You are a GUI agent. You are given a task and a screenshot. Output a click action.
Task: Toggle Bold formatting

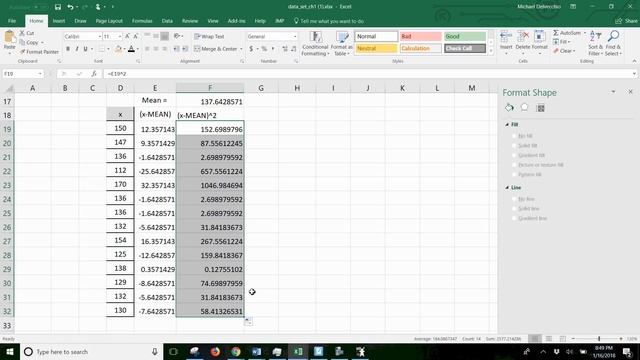point(68,49)
